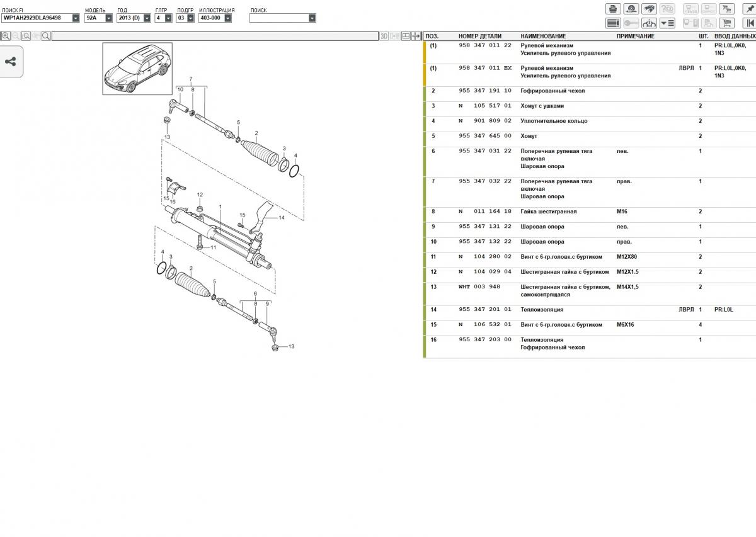Open the МОДЕЛЬ dropdown showing 92A
The width and height of the screenshot is (756, 537).
[x=98, y=18]
